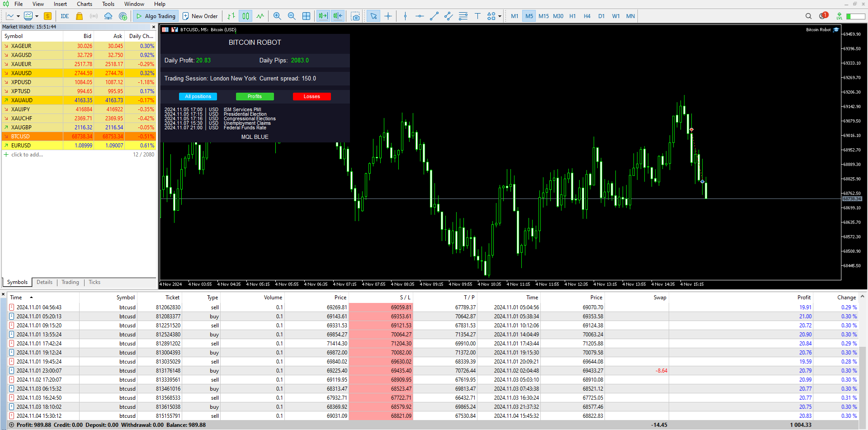Open the Market shopping bag icon
This screenshot has width=868, height=430.
click(79, 16)
